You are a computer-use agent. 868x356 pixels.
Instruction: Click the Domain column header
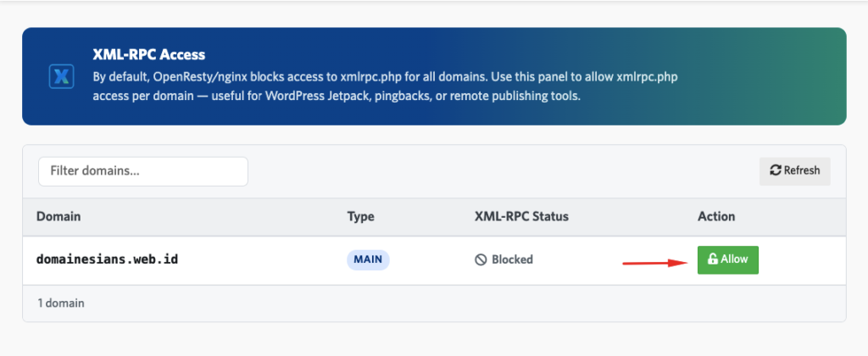pos(58,216)
